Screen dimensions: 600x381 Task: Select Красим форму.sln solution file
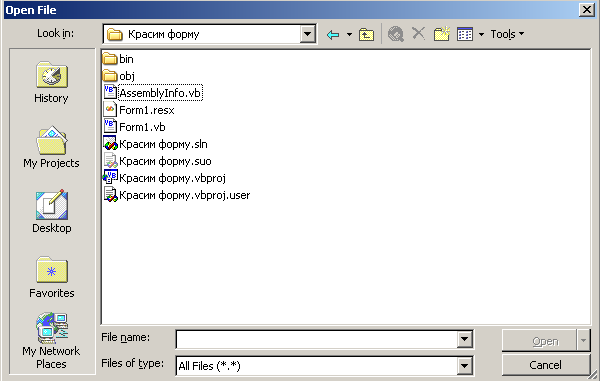155,144
